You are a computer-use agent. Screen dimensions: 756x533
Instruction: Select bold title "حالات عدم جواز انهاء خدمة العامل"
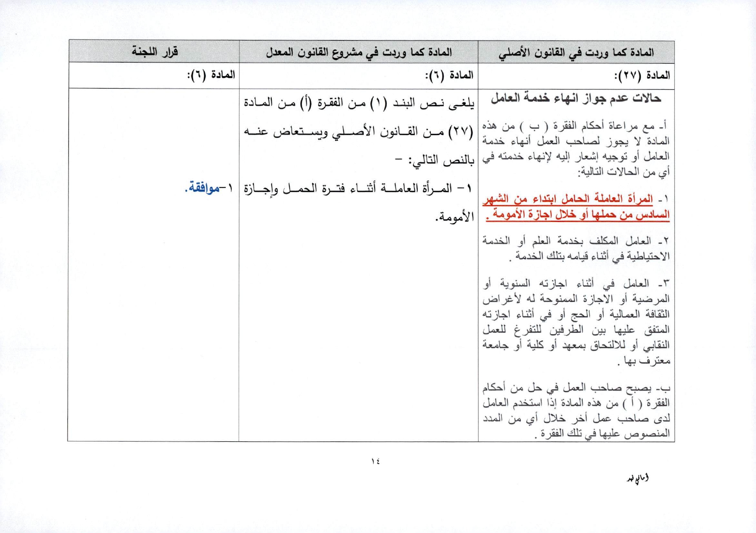pyautogui.click(x=576, y=99)
